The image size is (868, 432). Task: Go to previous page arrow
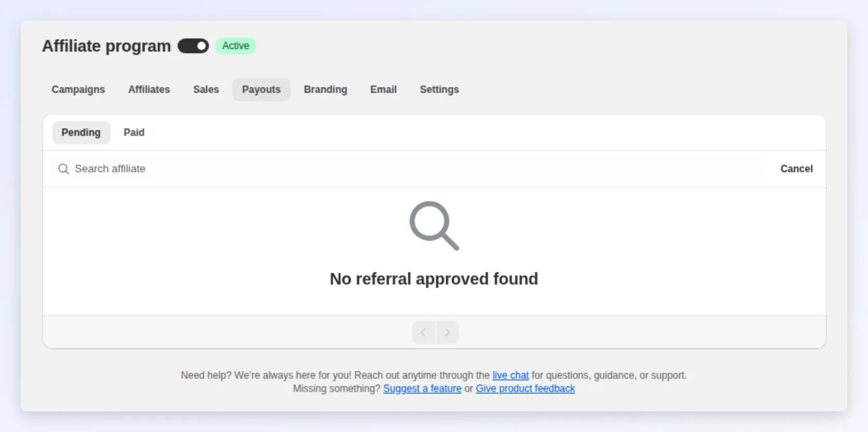click(x=424, y=332)
